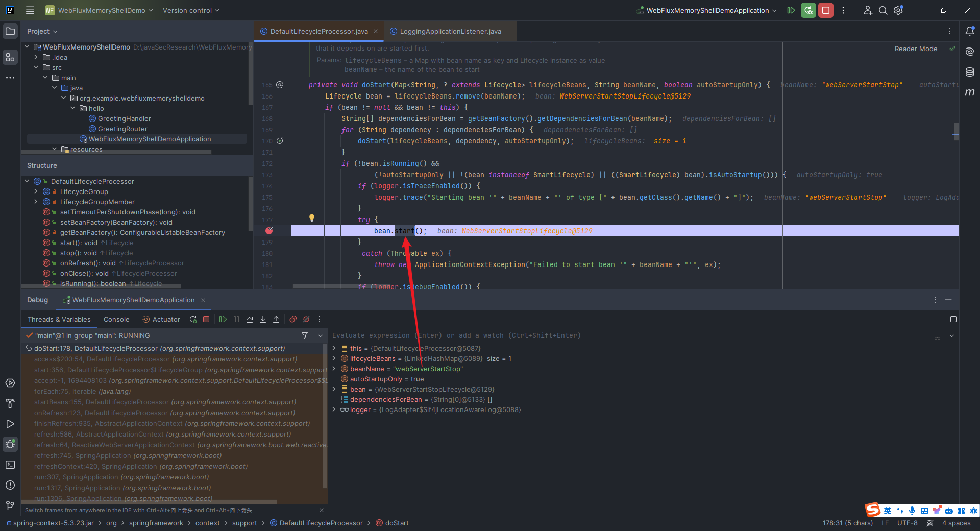The image size is (980, 531).
Task: Open thread selector dropdown arrow
Action: tap(321, 335)
